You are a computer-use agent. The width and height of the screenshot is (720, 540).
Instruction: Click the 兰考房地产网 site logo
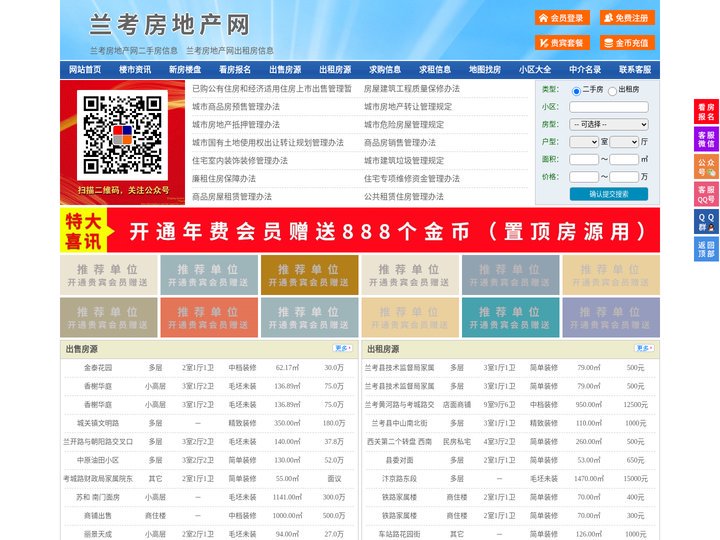[169, 25]
